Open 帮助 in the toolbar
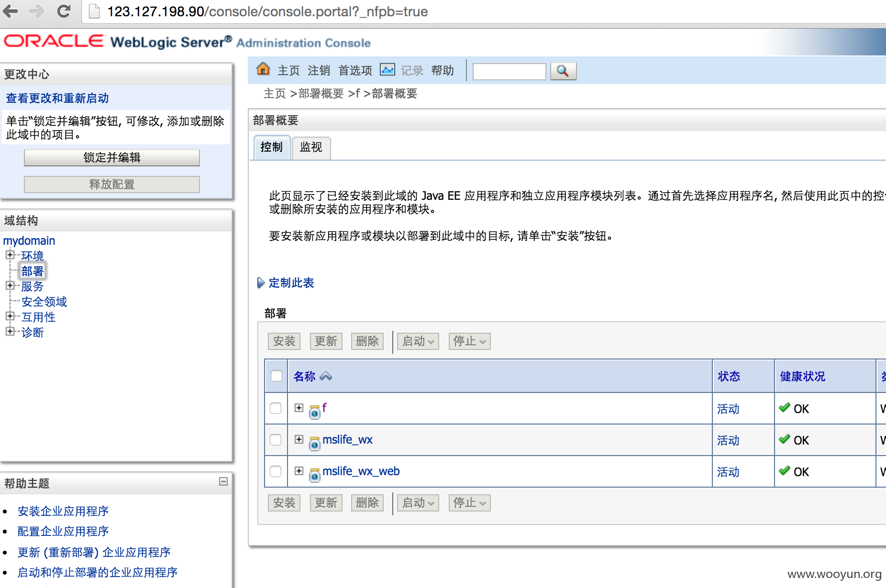 tap(443, 71)
